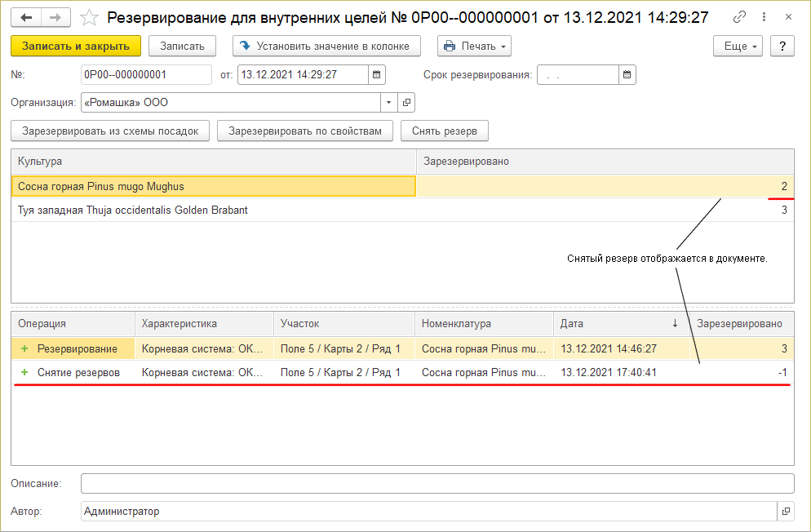Open the Печать dropdown menu

click(474, 47)
